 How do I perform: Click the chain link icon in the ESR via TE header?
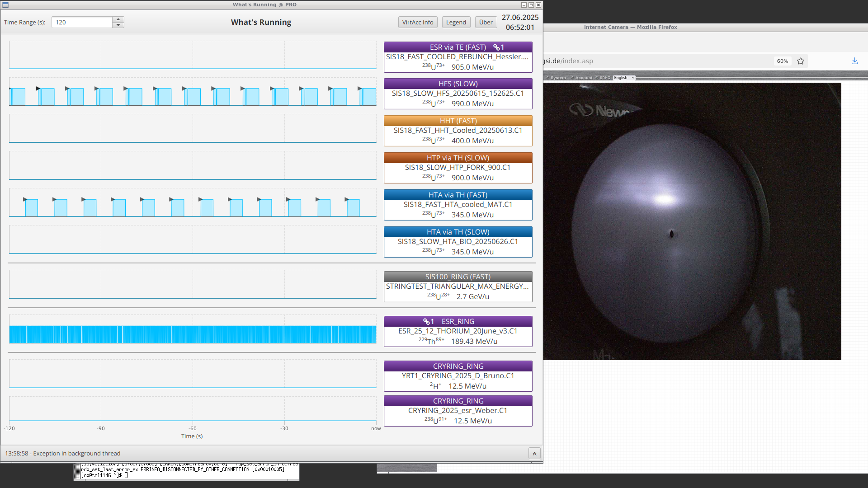[x=496, y=47]
